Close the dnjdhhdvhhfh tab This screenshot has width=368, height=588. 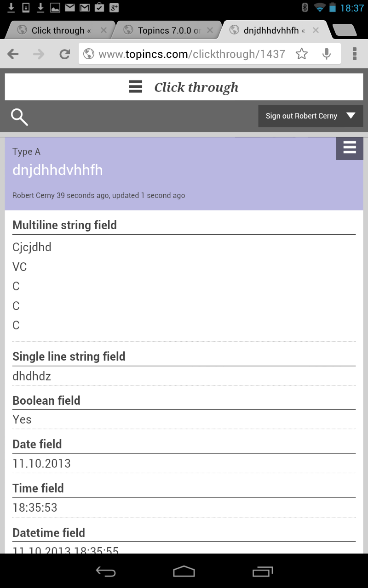coord(316,30)
